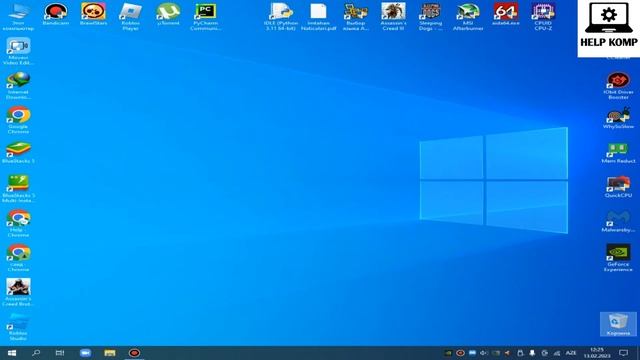This screenshot has width=640, height=360.
Task: Select the Brawl Stars desktop icon
Action: (x=93, y=14)
